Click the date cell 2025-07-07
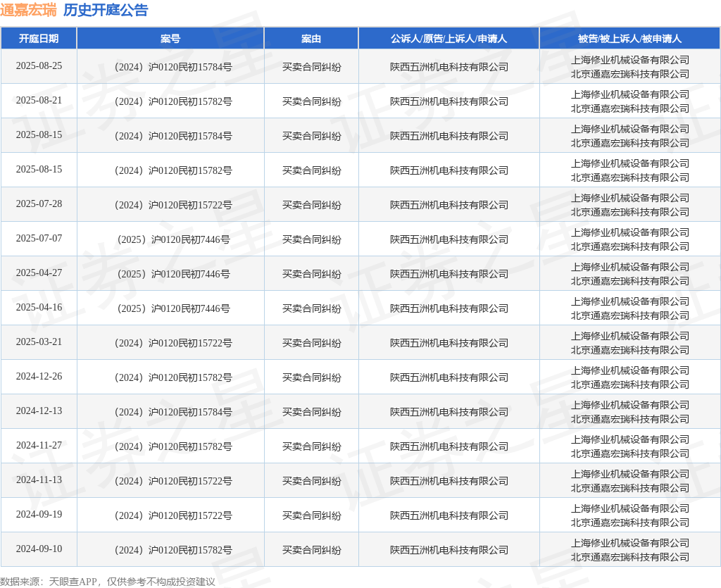 (x=39, y=238)
